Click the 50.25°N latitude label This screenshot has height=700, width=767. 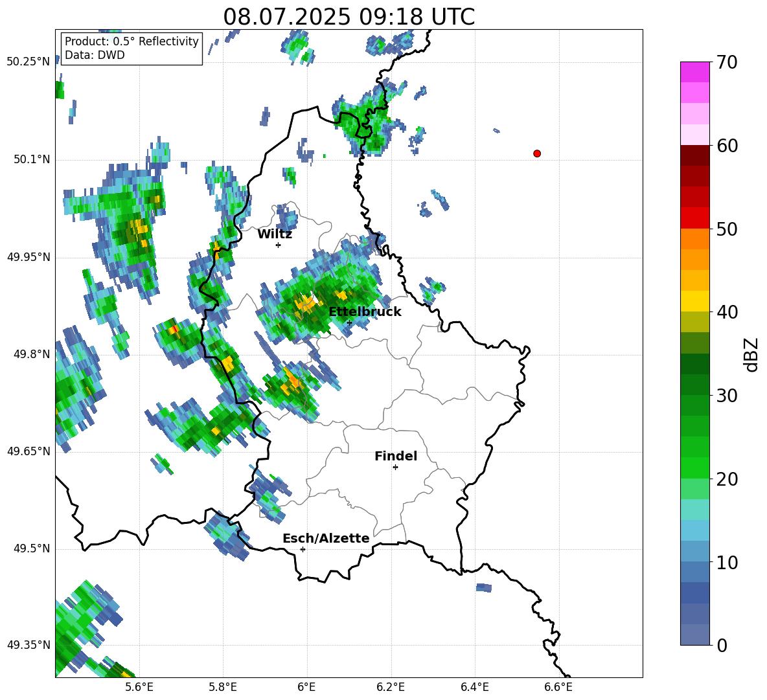[29, 62]
